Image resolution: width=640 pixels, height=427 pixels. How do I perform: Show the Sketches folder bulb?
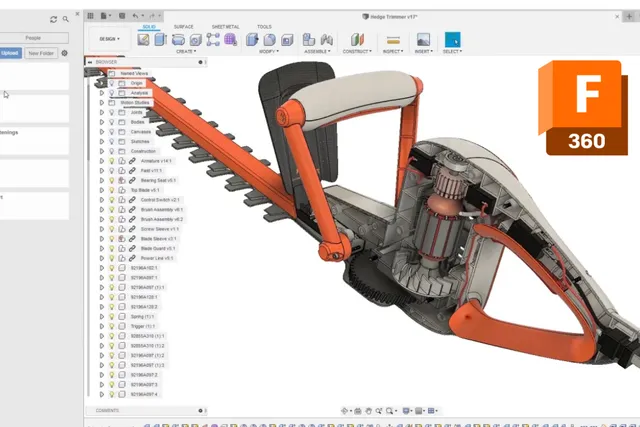click(x=111, y=142)
